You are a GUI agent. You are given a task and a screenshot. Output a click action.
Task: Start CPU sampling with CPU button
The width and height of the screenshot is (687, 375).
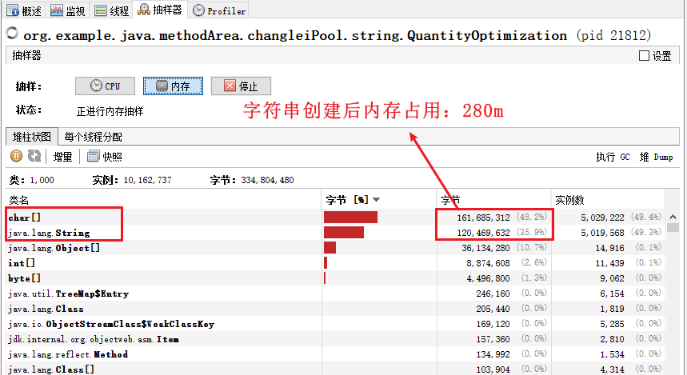[x=105, y=86]
